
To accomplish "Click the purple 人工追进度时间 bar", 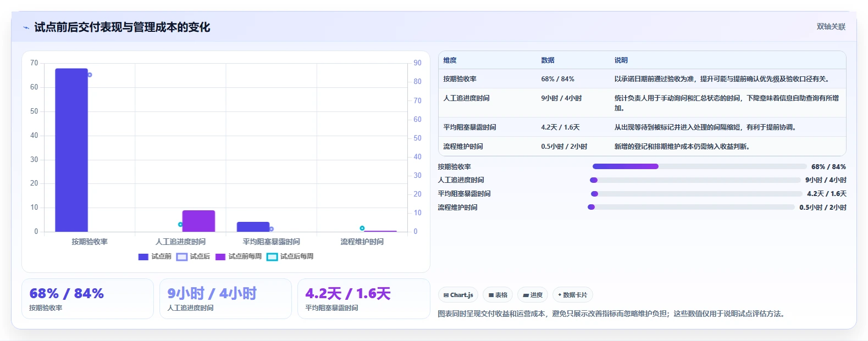I will [x=198, y=221].
